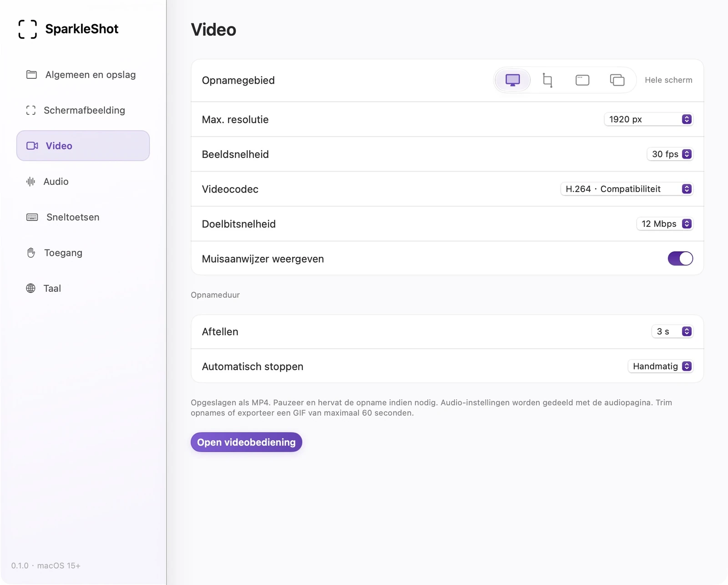This screenshot has width=728, height=585.
Task: Open the Taal settings page
Action: [83, 288]
